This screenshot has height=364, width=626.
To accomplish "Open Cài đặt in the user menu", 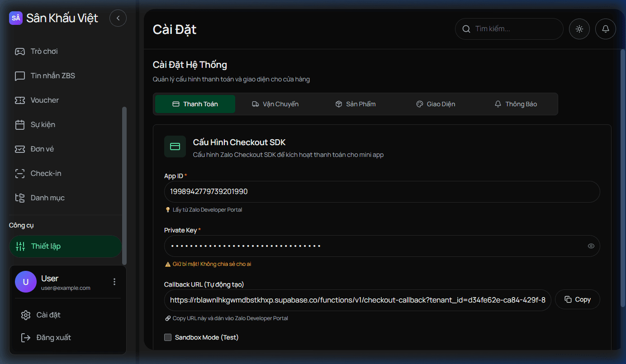I will pos(48,315).
